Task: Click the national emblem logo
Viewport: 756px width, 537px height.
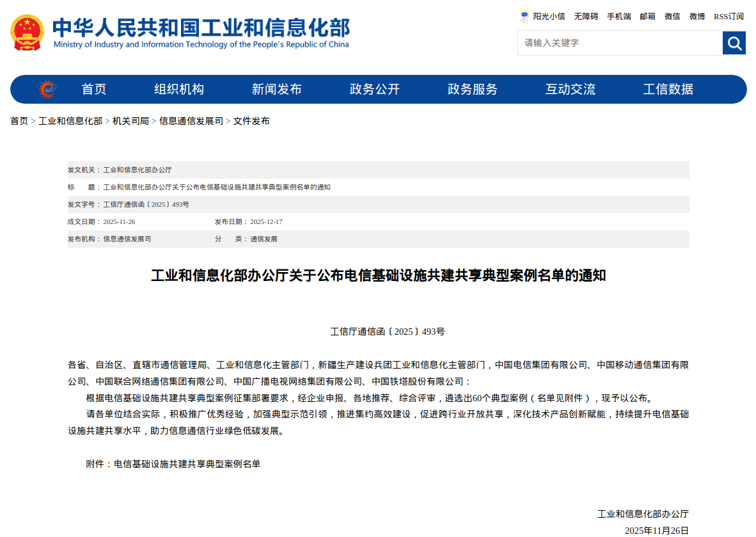Action: tap(28, 33)
